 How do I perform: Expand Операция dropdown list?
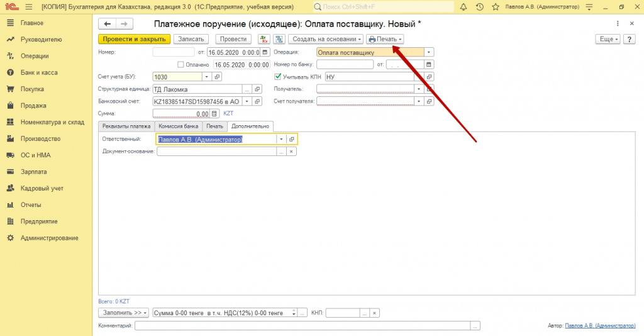pos(428,52)
